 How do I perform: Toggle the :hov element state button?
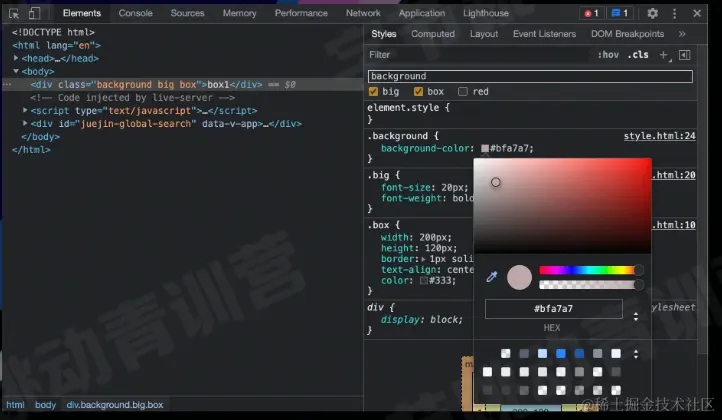coord(608,55)
